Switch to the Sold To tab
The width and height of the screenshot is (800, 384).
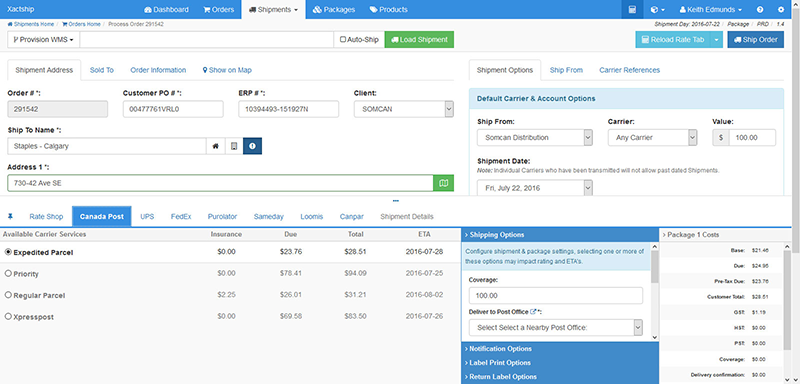(x=102, y=70)
